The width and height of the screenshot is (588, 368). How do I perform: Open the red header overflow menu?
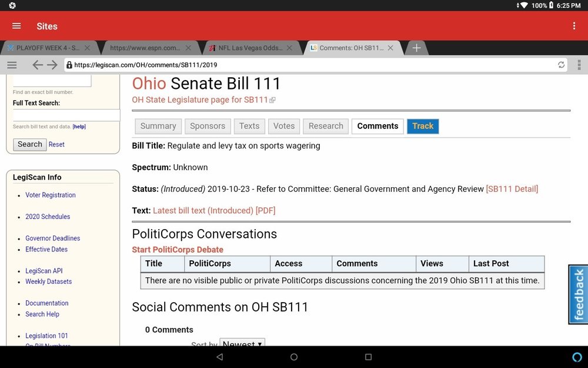[574, 26]
